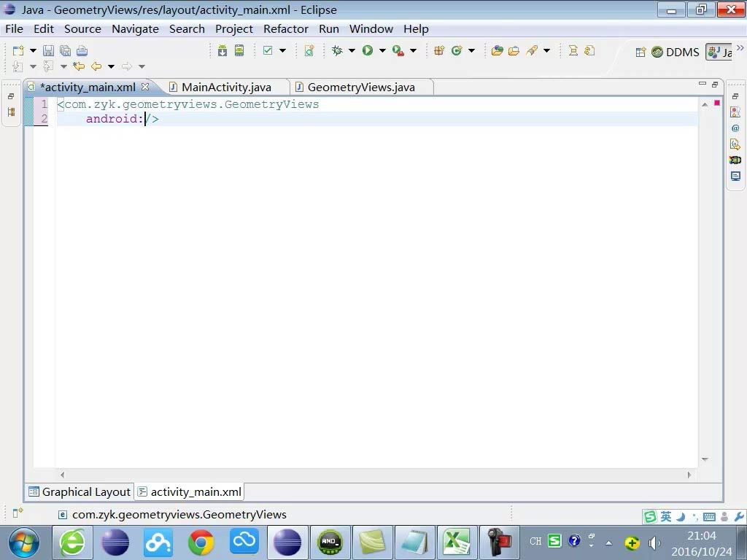Click the red error marker in overview ruler
The image size is (747, 560).
(x=717, y=103)
